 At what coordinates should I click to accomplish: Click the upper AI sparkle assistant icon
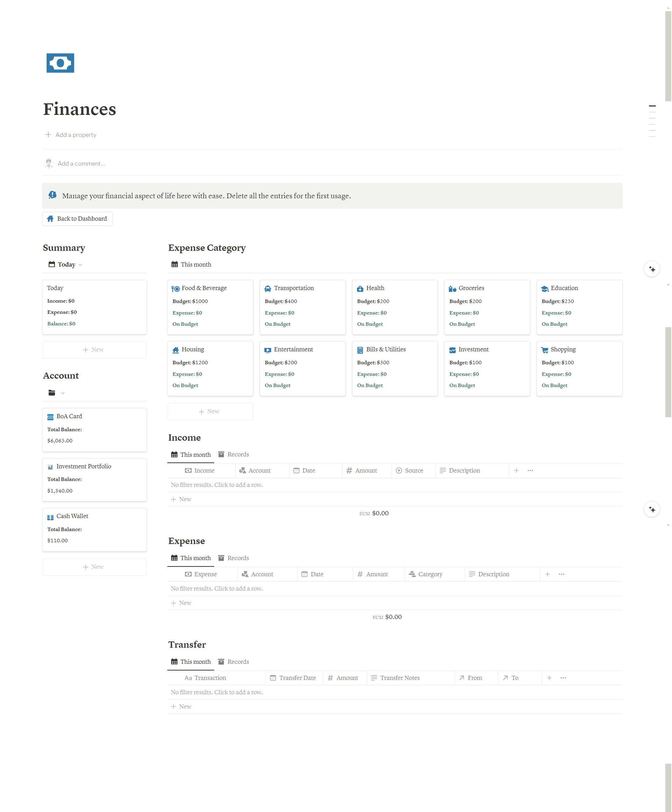[651, 269]
